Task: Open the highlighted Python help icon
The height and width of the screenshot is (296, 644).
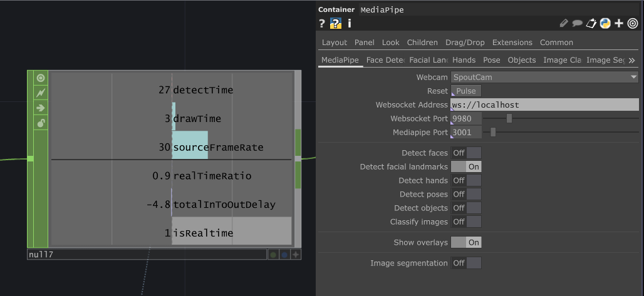Action: tap(336, 23)
